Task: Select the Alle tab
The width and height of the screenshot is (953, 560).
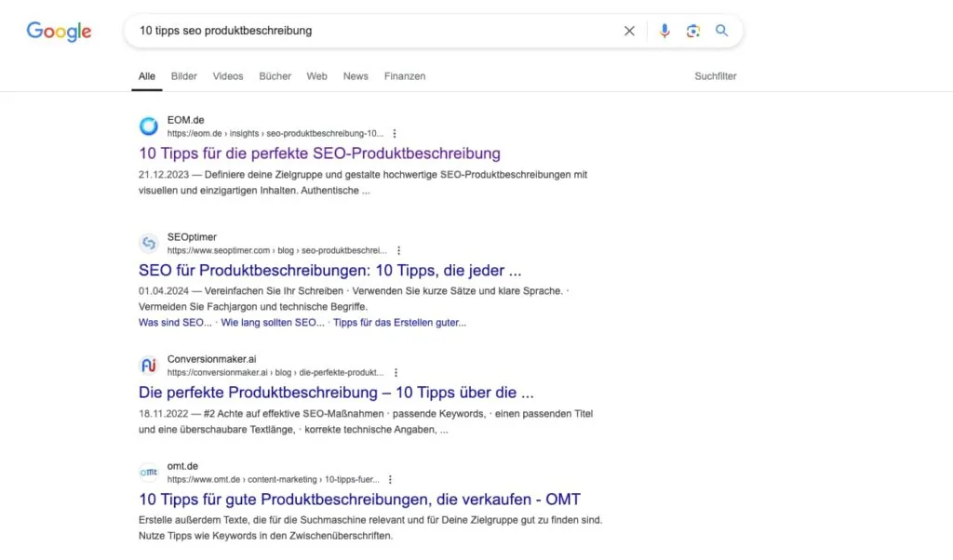Action: pyautogui.click(x=146, y=76)
